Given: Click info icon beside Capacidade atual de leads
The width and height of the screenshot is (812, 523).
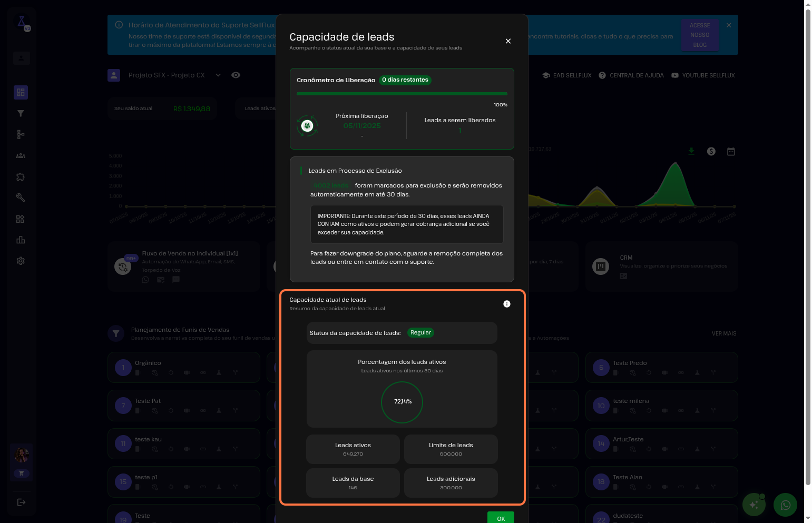Looking at the screenshot, I should click(507, 304).
